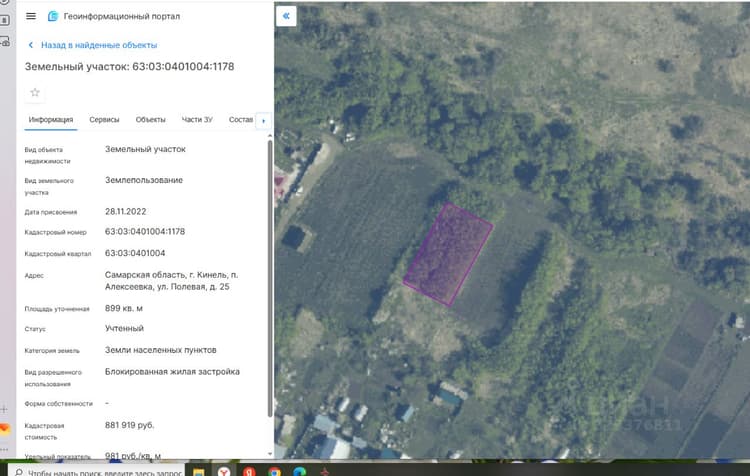Switch to the Сервисы tab

tap(104, 120)
